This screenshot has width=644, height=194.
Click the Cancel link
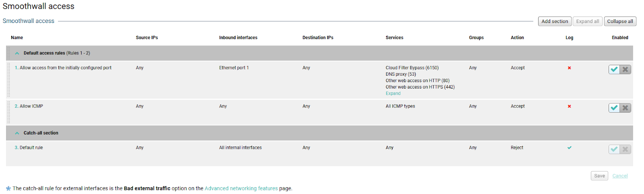(620, 176)
